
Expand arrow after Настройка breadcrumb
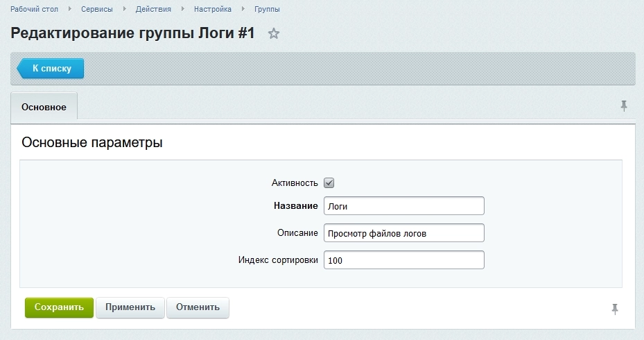click(x=243, y=9)
